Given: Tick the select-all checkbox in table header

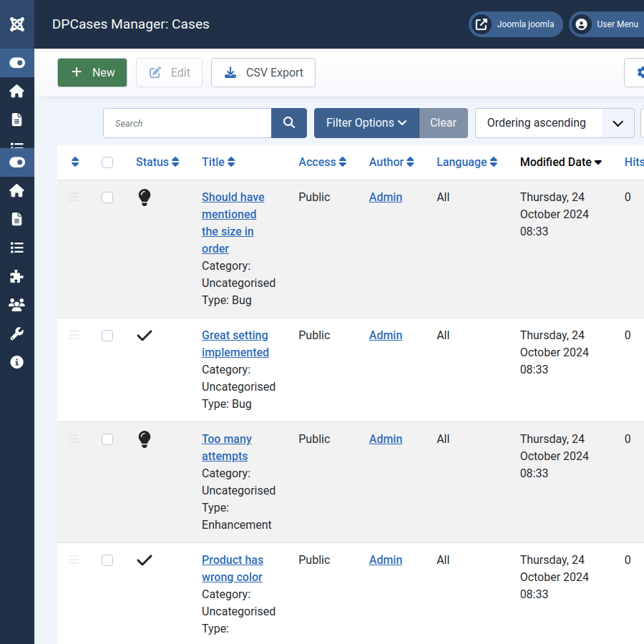Looking at the screenshot, I should click(107, 162).
